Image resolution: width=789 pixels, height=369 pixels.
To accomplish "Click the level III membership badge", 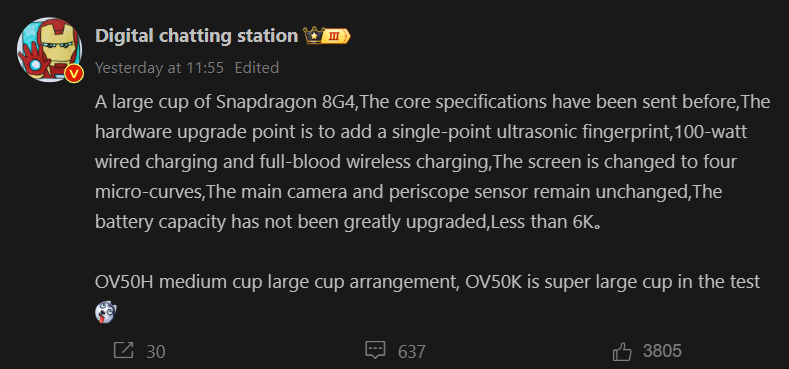I will (336, 36).
